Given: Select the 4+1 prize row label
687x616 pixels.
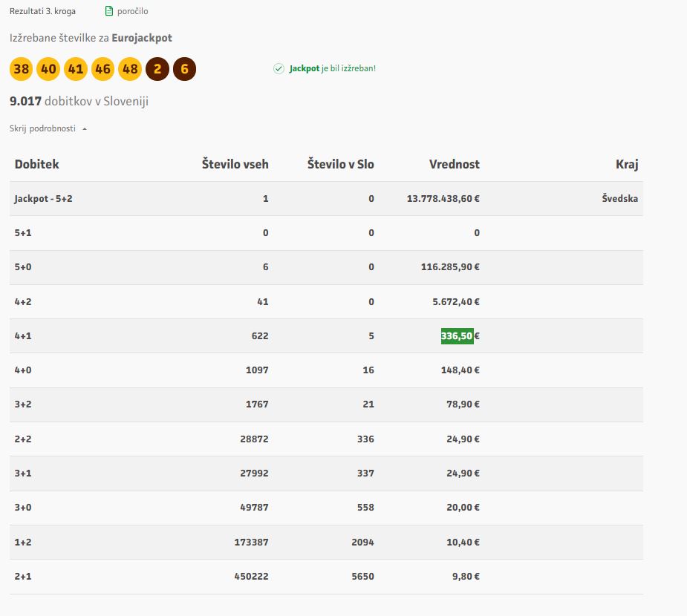Looking at the screenshot, I should 23,335.
